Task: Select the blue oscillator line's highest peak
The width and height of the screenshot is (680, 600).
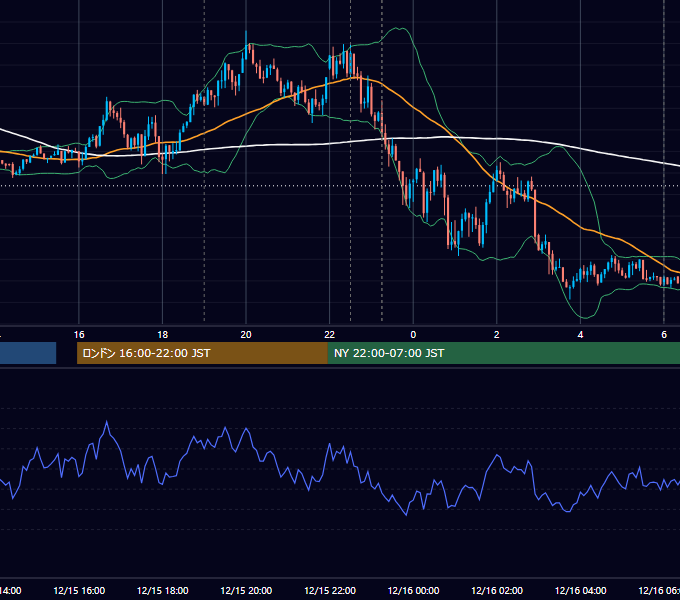Action: click(x=107, y=422)
